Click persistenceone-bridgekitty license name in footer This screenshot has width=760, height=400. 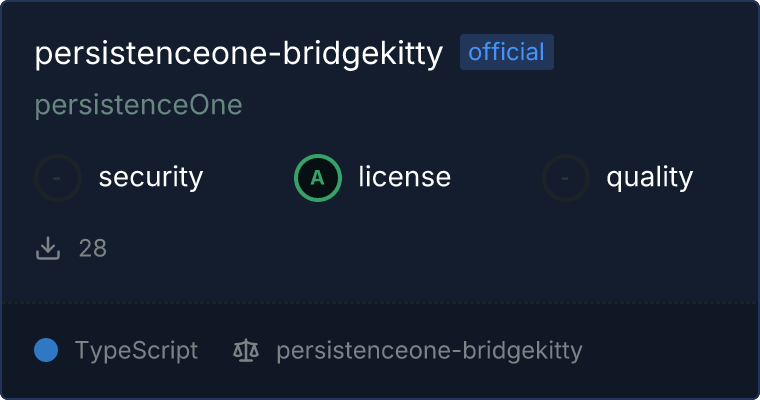(429, 351)
